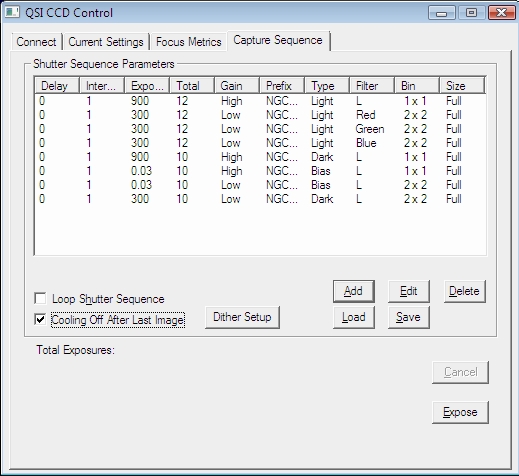Open Dither Setup dialog
The height and width of the screenshot is (476, 519).
point(242,317)
